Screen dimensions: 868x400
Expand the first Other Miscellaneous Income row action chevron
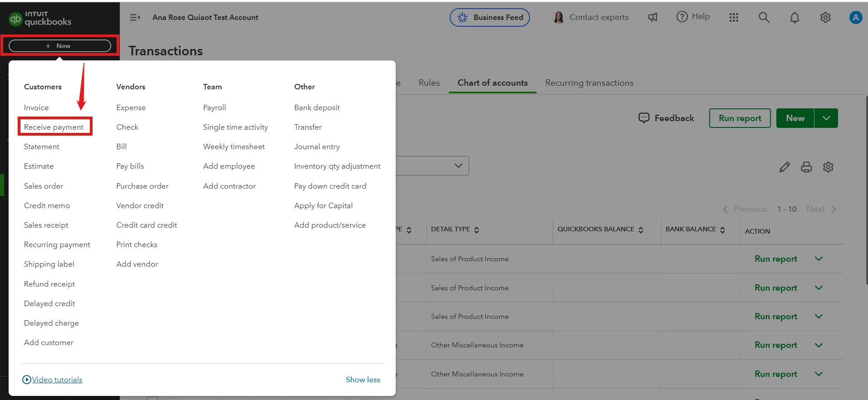click(819, 345)
